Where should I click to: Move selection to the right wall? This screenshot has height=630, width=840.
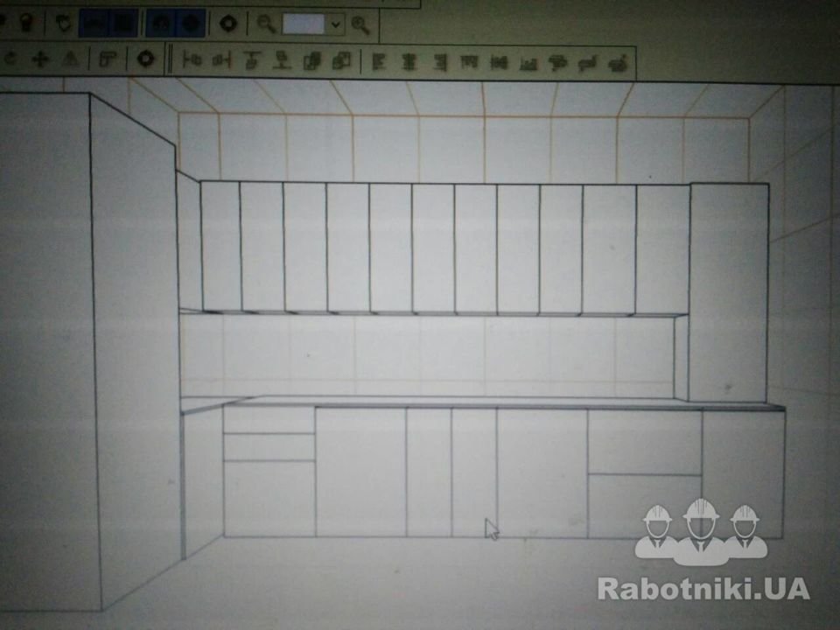click(x=221, y=60)
